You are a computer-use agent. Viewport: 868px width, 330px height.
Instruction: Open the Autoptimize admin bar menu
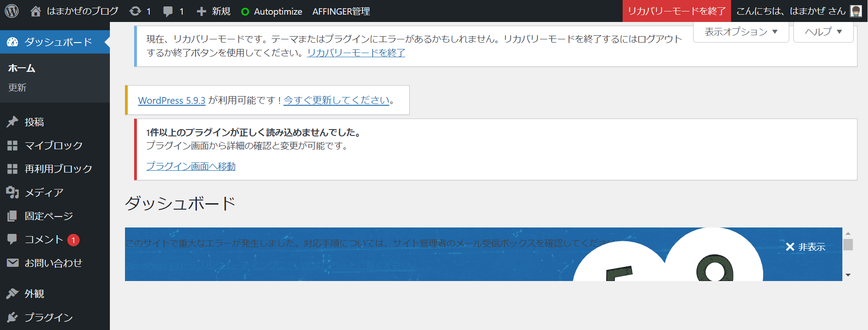(x=278, y=11)
